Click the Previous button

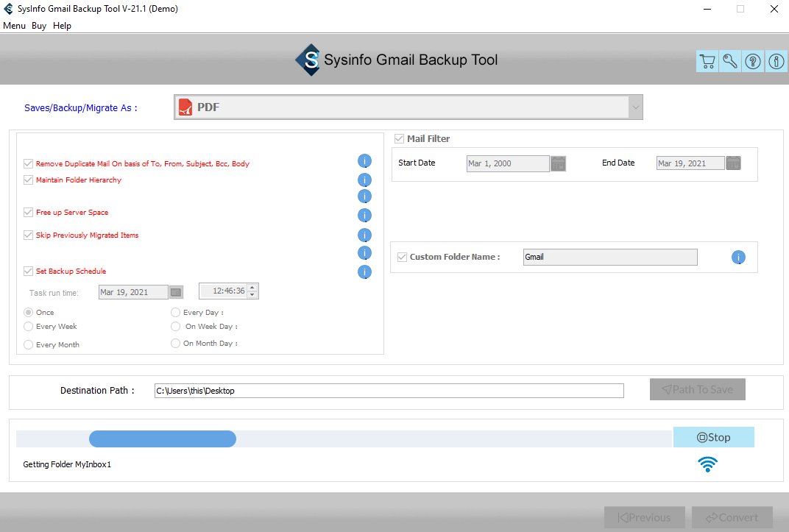645,517
